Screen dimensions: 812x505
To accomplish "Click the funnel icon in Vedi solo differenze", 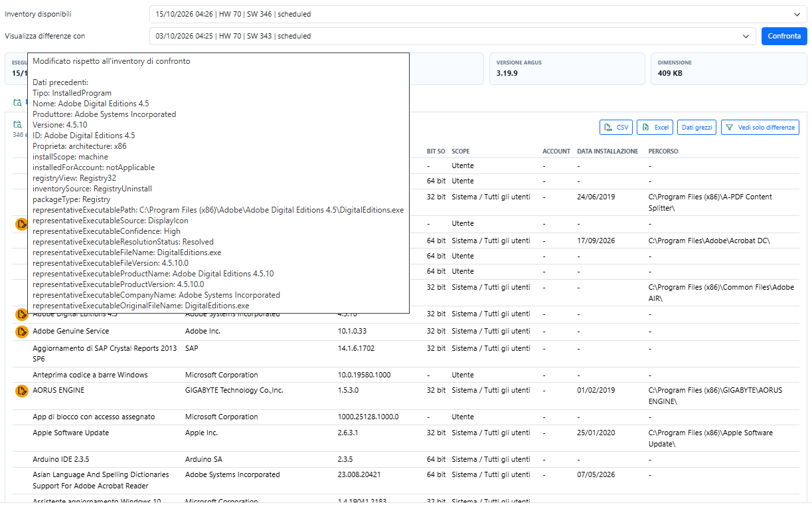I will tap(729, 127).
